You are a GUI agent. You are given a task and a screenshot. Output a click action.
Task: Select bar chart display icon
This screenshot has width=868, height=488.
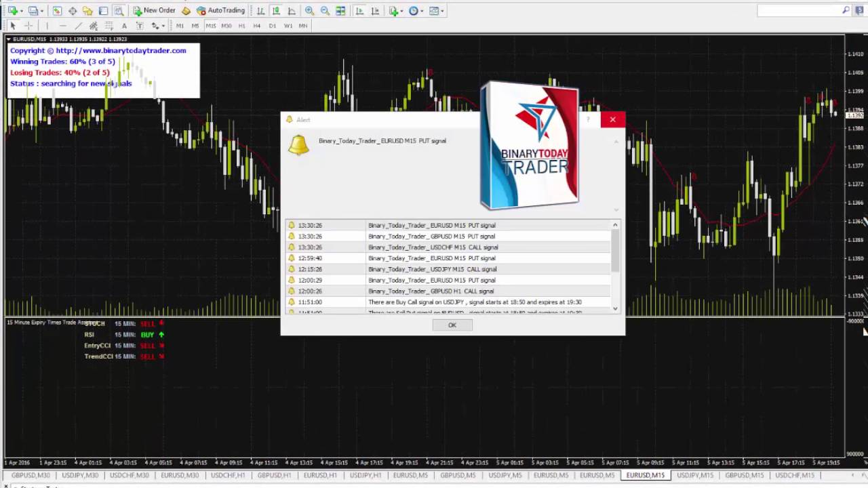click(260, 11)
